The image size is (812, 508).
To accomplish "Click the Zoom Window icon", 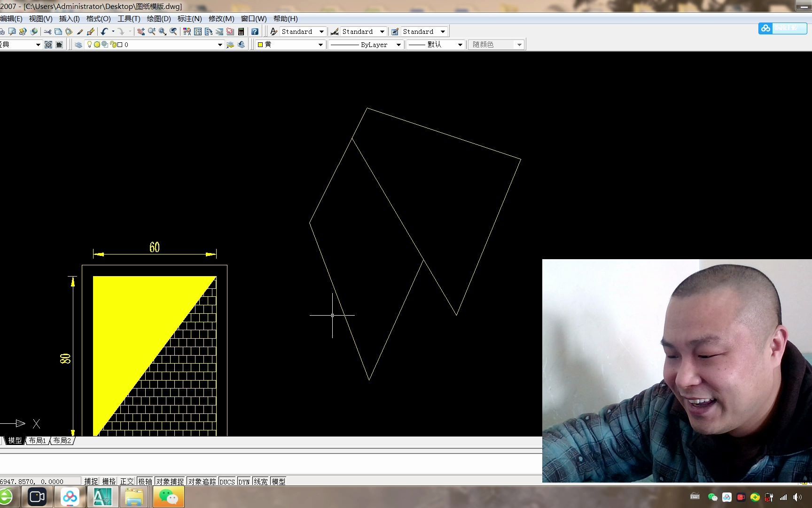I will point(163,32).
